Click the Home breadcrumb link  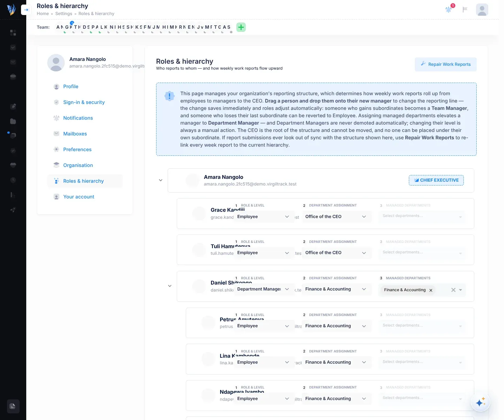tap(43, 14)
